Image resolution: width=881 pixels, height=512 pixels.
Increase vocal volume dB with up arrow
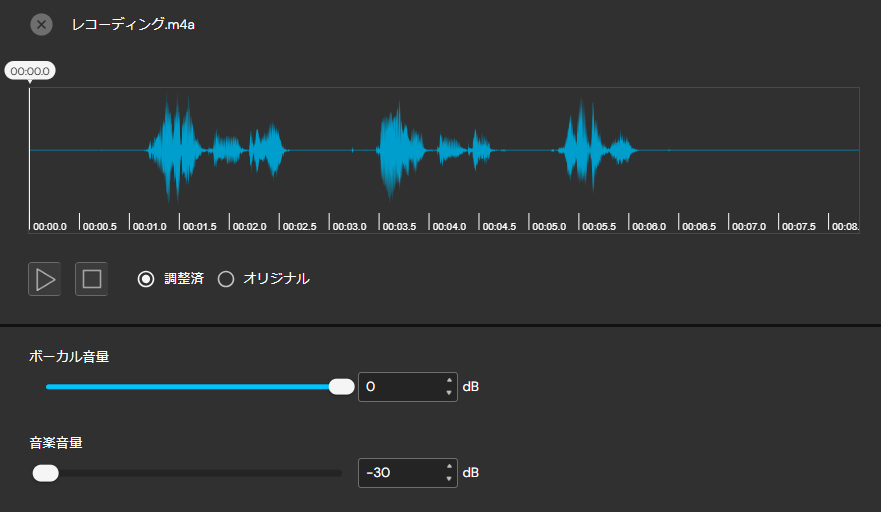click(449, 380)
